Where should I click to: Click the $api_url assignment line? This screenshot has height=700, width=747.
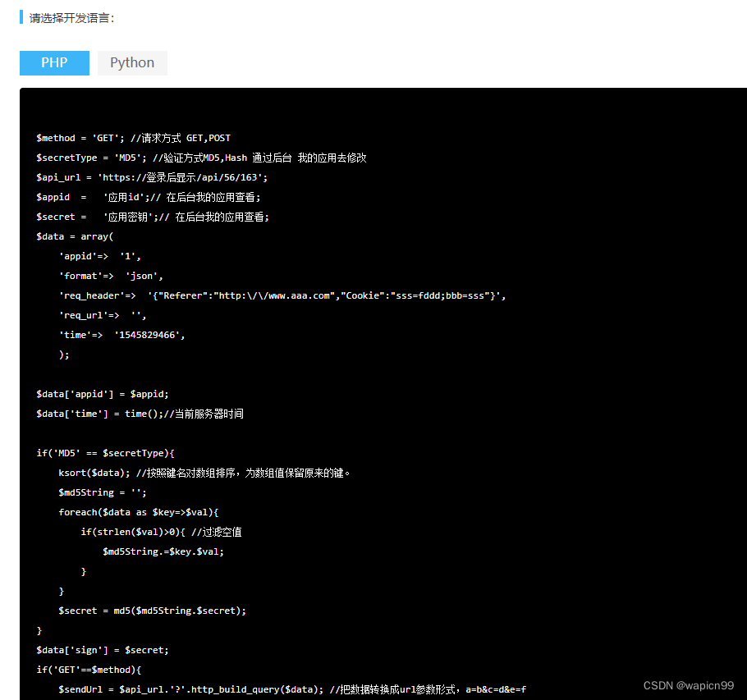[x=152, y=177]
